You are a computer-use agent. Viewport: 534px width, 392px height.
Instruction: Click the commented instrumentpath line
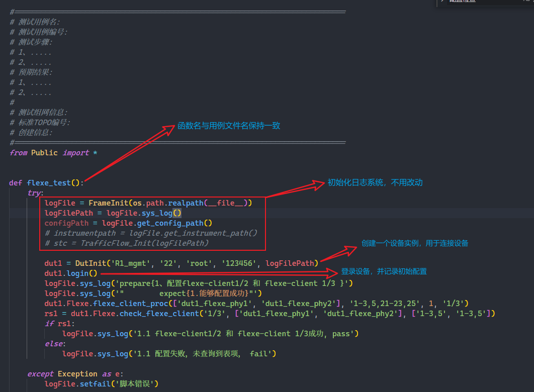(151, 233)
